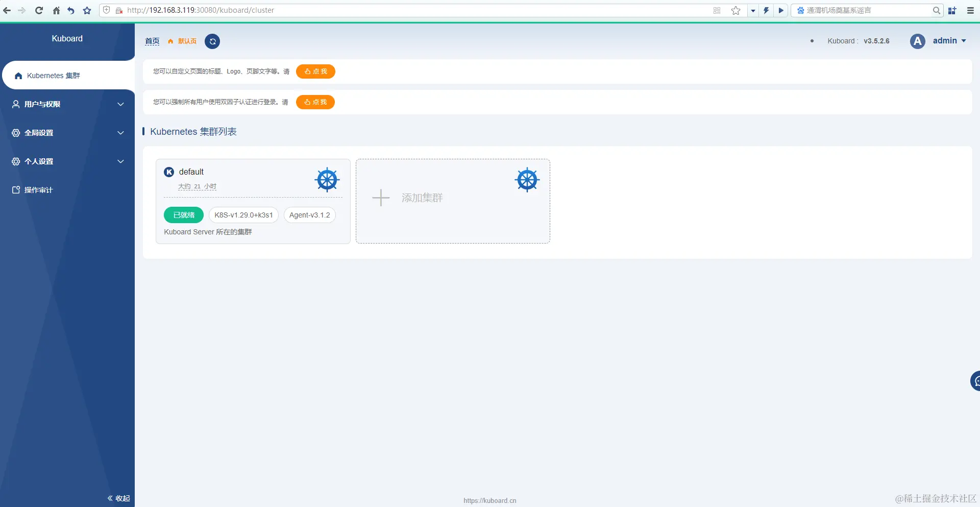Go to browser home page icon
Screen dimensions: 980x507
coord(56,10)
